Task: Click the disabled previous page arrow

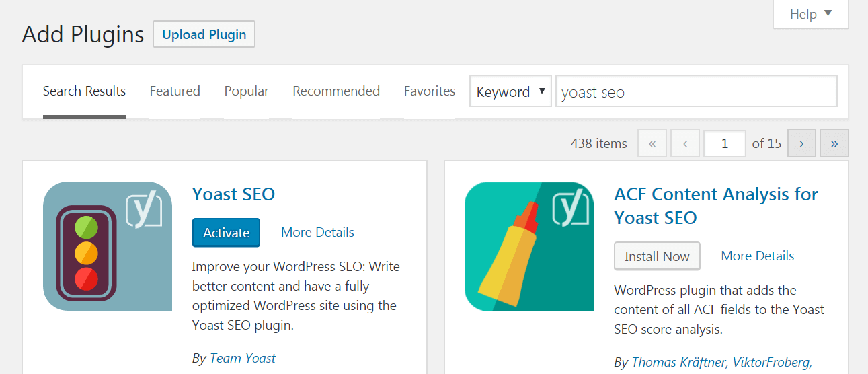Action: click(685, 143)
